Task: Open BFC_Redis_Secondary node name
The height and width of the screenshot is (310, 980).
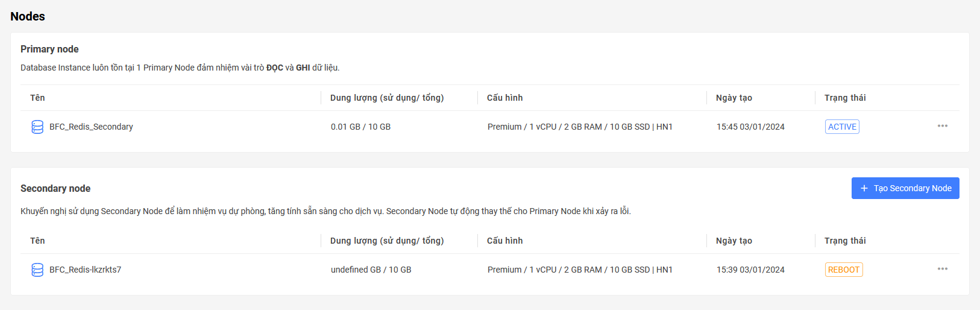Action: (x=91, y=127)
